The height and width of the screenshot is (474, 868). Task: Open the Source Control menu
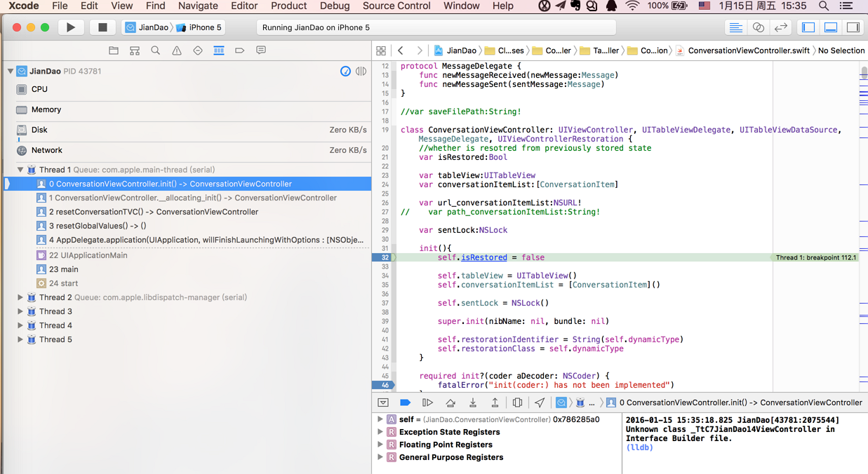[396, 6]
